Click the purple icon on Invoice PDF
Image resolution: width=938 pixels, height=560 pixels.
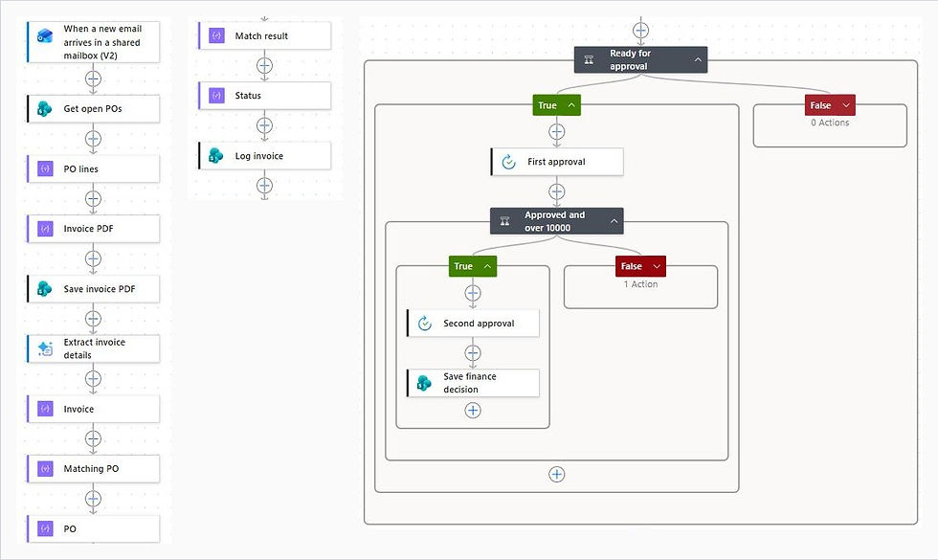tap(46, 229)
